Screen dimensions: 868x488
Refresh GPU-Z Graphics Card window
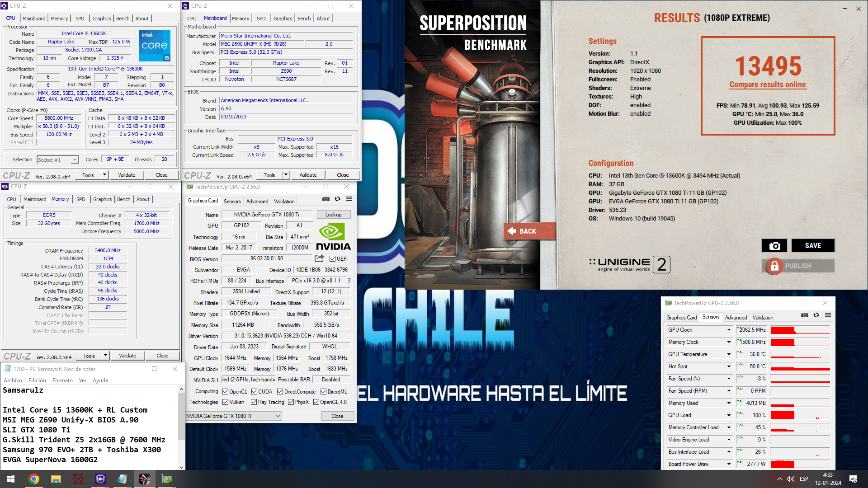tap(337, 199)
